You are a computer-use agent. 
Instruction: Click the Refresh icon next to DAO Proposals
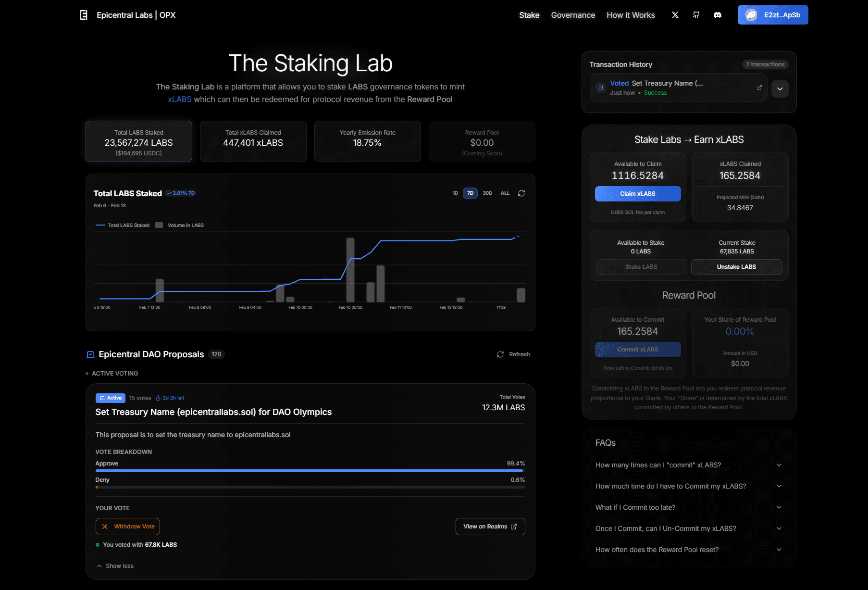pyautogui.click(x=500, y=354)
